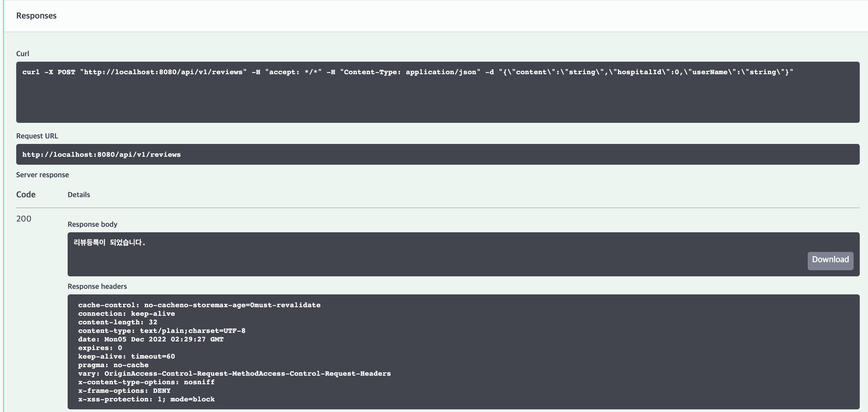This screenshot has width=868, height=412.
Task: Click the cache-control header line
Action: pos(199,305)
